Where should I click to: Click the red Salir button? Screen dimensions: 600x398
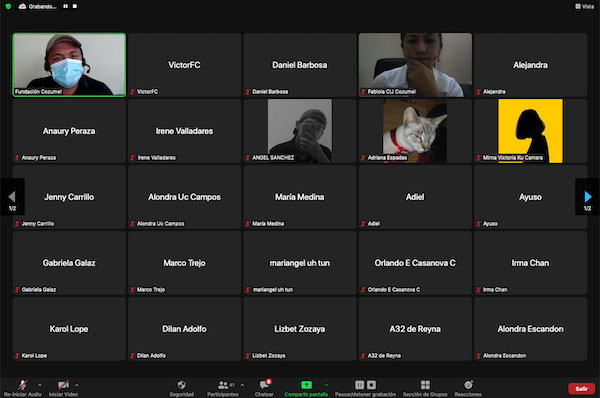[x=582, y=388]
